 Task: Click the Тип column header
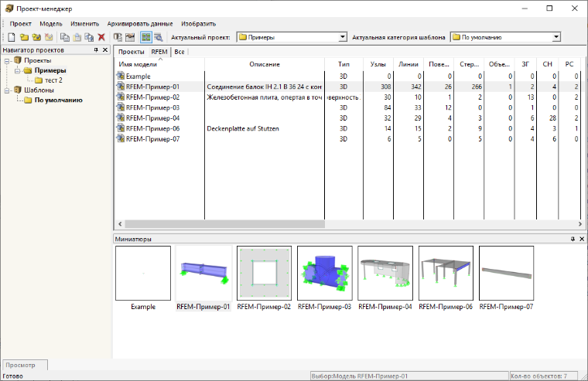pos(344,64)
